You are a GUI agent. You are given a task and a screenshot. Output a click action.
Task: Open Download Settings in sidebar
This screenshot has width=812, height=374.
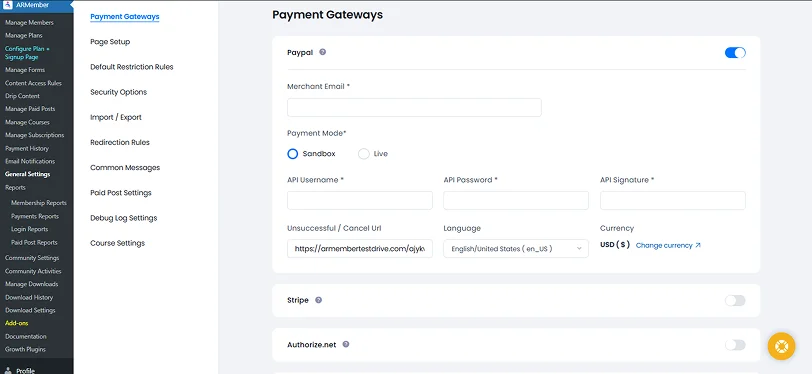(x=30, y=311)
